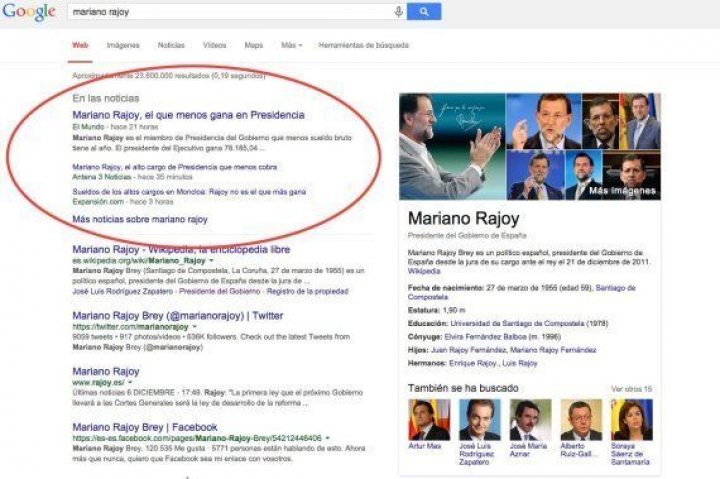The height and width of the screenshot is (479, 720).
Task: Switch to the Noticias tab
Action: [x=171, y=45]
